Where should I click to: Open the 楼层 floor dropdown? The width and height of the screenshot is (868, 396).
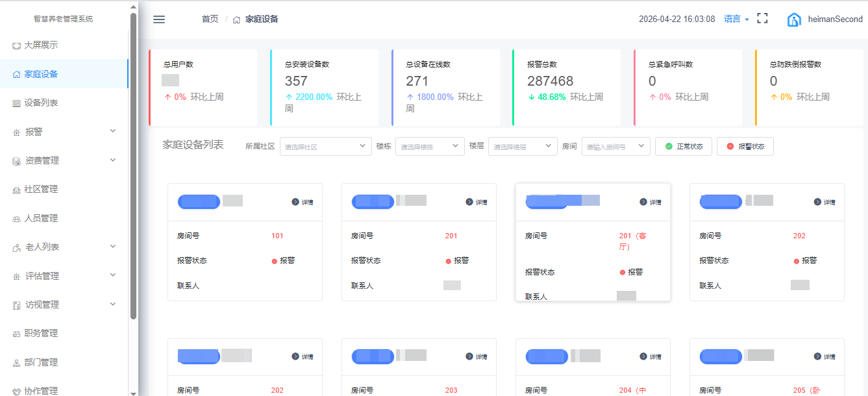(x=522, y=147)
